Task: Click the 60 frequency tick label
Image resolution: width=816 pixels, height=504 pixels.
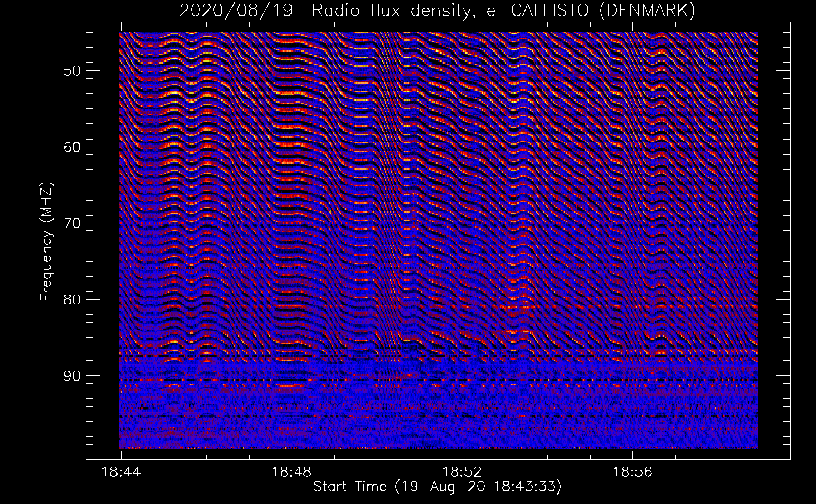Action: tap(72, 147)
